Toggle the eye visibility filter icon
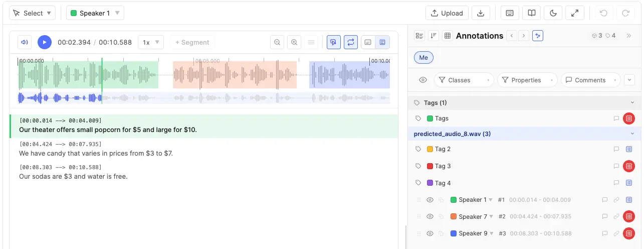Viewport: 644px width, 249px height. (x=423, y=80)
